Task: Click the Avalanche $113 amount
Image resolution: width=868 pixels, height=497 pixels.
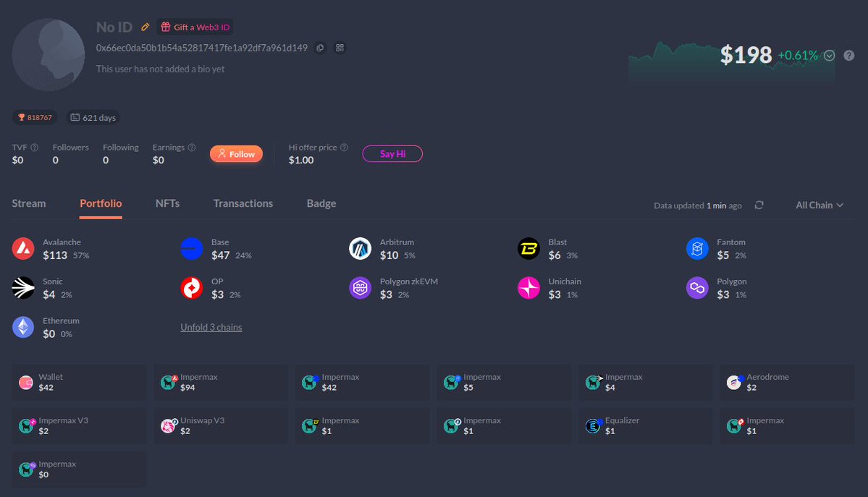Action: tap(55, 255)
